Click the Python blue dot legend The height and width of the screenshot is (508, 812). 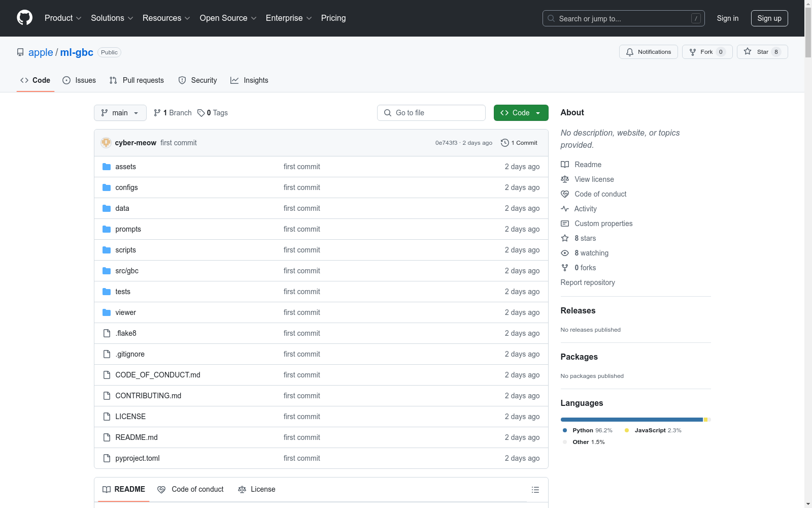565,430
